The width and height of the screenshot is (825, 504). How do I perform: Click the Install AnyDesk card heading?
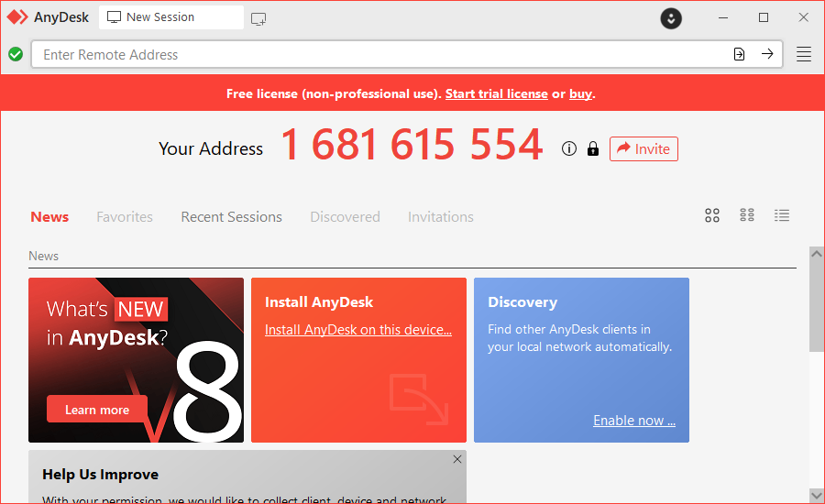[319, 302]
